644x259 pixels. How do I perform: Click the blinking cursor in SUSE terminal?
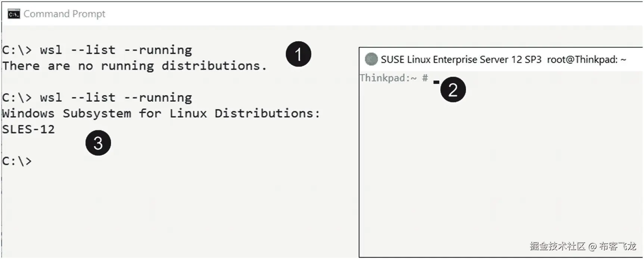436,82
